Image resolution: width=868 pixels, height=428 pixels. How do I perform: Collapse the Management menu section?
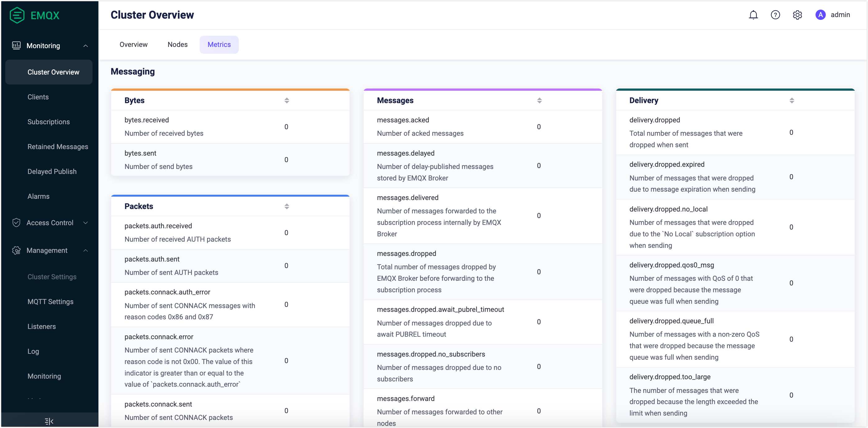coord(86,250)
